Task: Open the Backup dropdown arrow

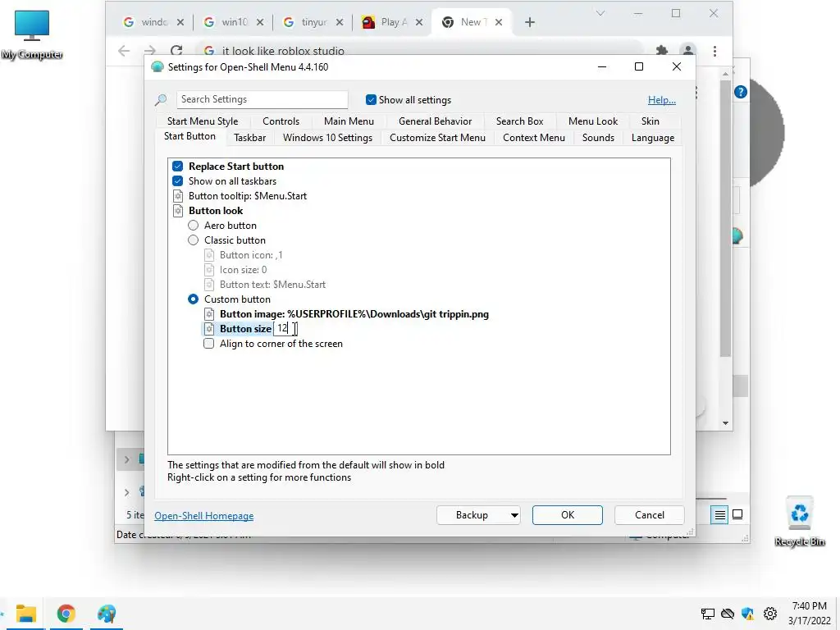Action: pos(514,515)
